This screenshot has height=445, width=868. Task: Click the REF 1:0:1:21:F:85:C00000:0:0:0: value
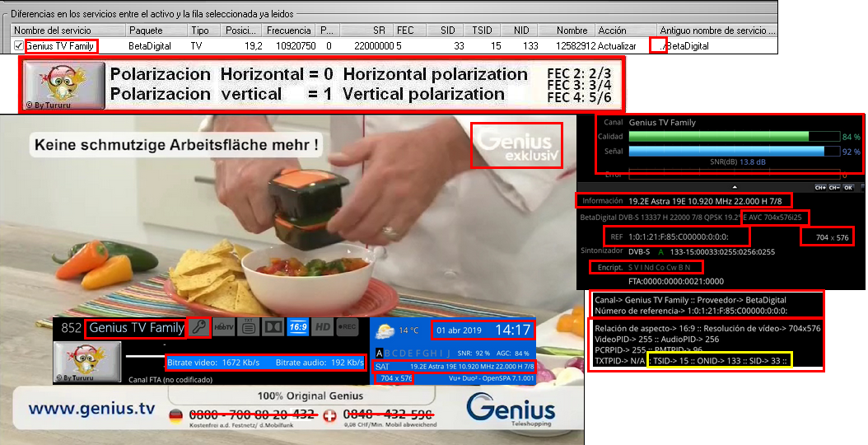[x=670, y=237]
